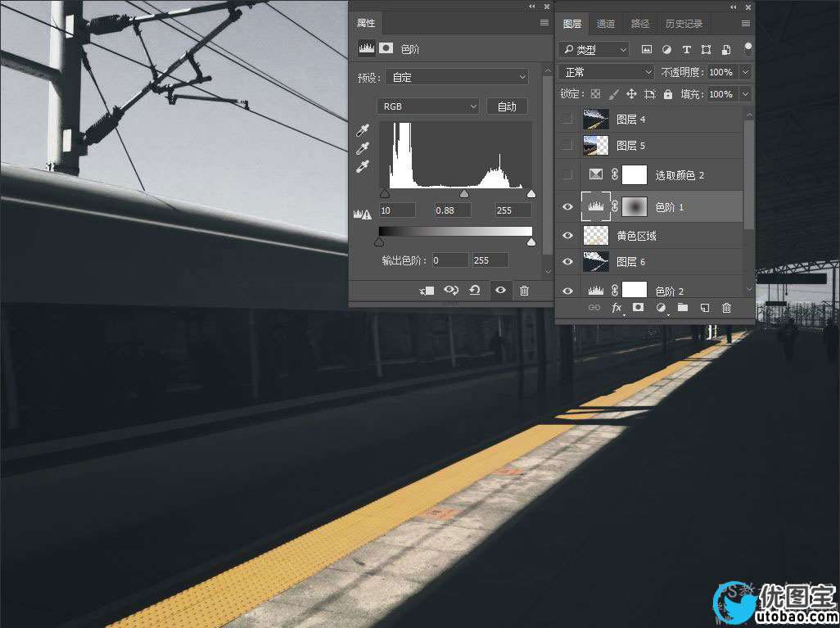Screen dimensions: 840x628
Task: Create a new group folder
Action: pyautogui.click(x=682, y=308)
